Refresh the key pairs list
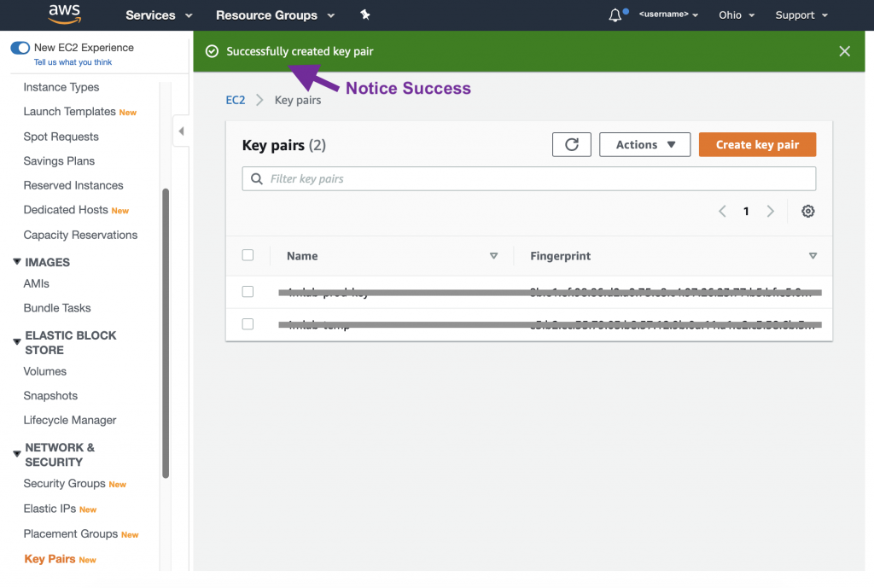The image size is (874, 588). [571, 145]
